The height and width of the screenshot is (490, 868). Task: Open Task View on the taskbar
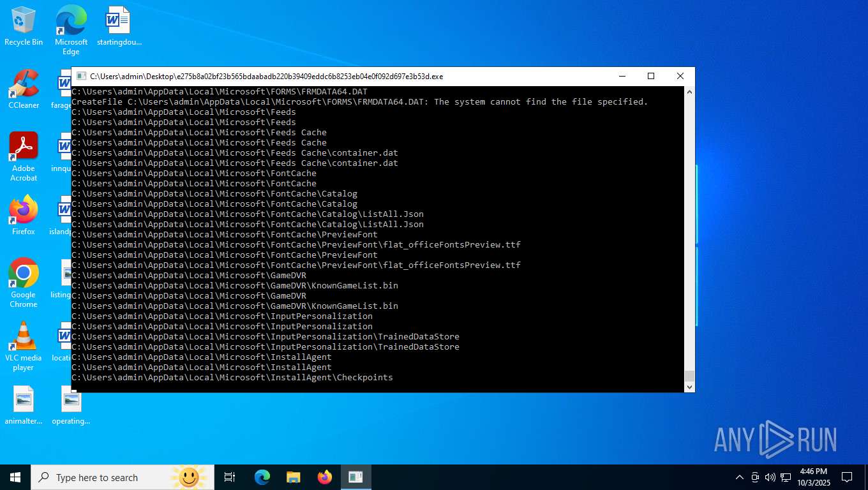tap(230, 477)
